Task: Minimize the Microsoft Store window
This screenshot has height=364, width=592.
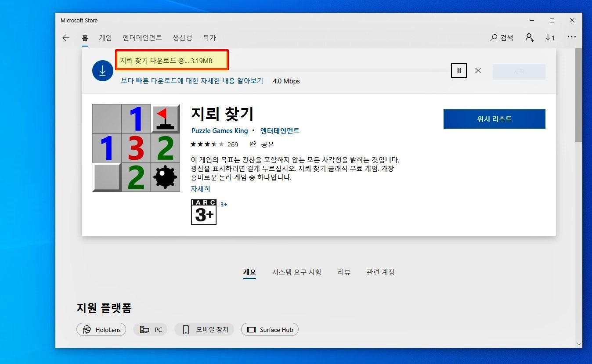Action: (x=532, y=20)
